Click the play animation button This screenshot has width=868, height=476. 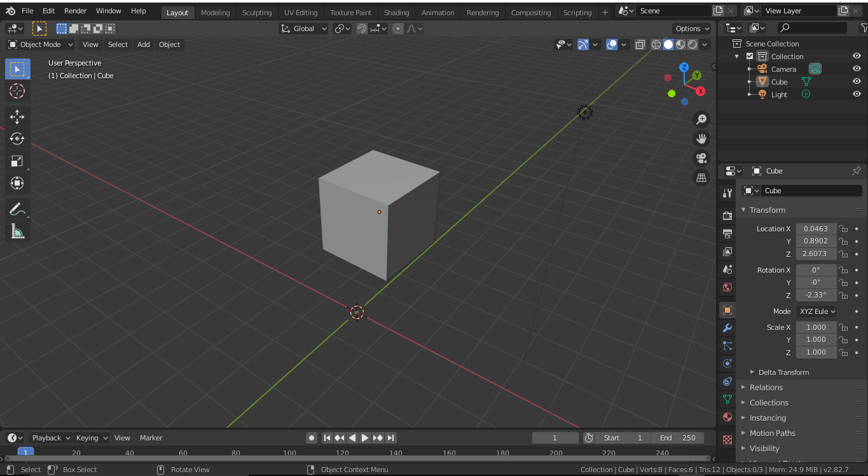pyautogui.click(x=365, y=438)
